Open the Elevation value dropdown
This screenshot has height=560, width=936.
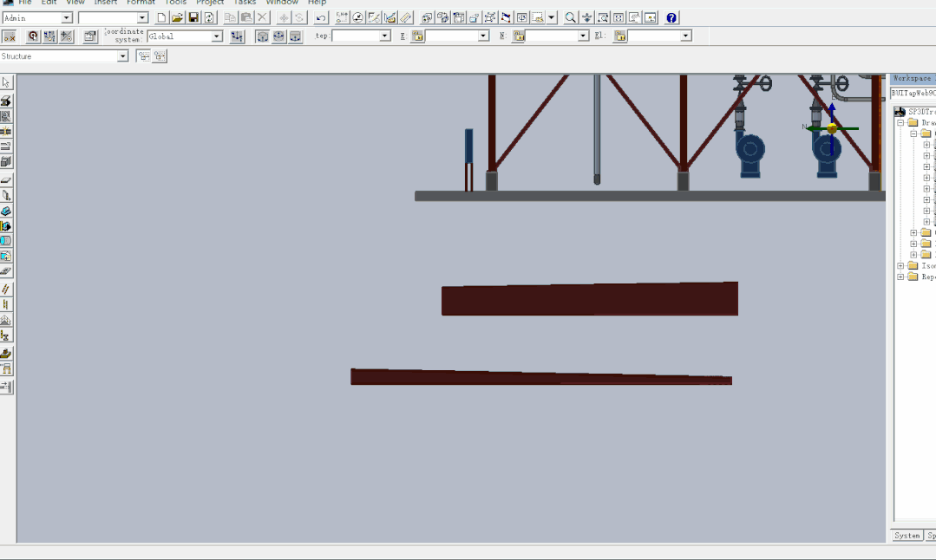tap(685, 36)
